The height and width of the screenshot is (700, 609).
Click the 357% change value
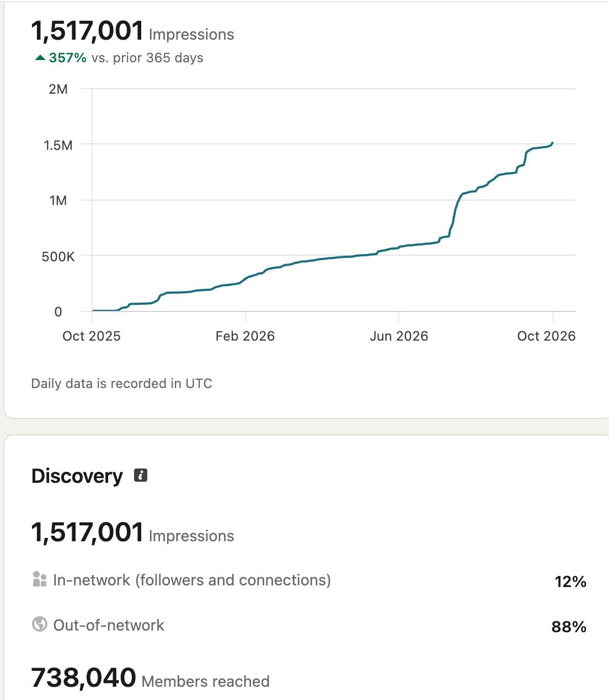click(x=67, y=58)
